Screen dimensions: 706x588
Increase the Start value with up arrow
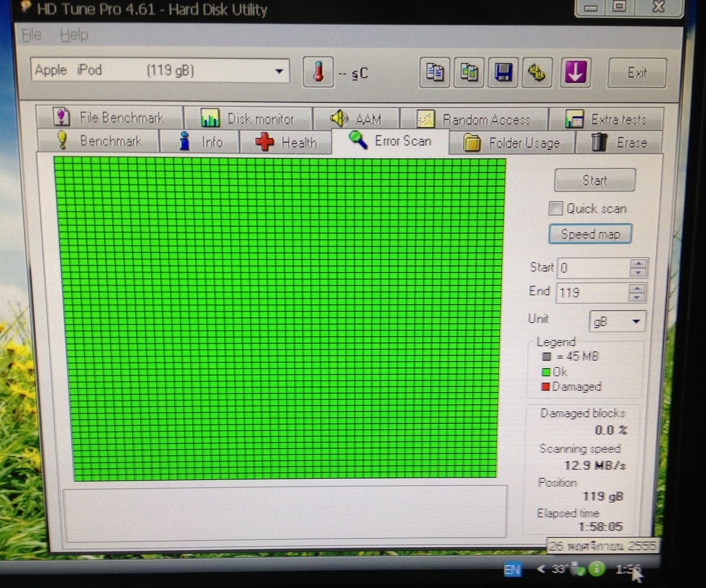coord(638,264)
